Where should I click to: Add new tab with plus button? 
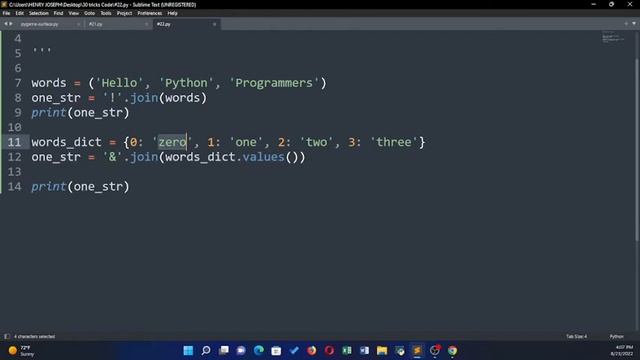click(626, 24)
